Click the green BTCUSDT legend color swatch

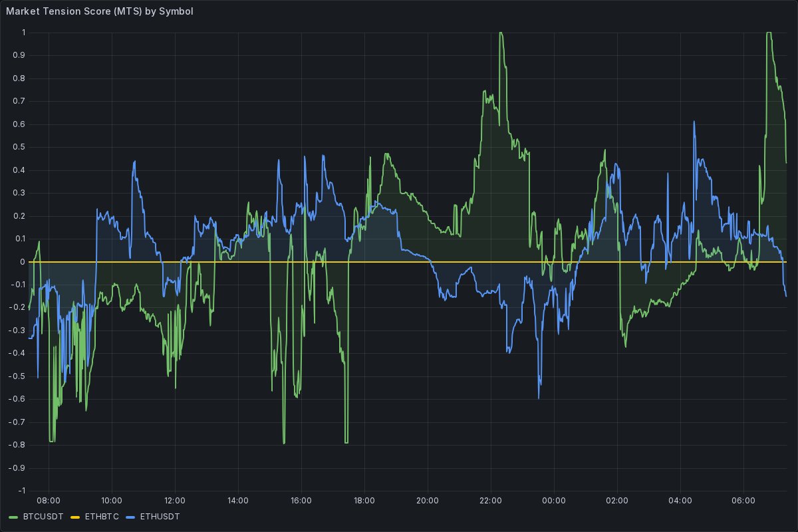[x=14, y=517]
